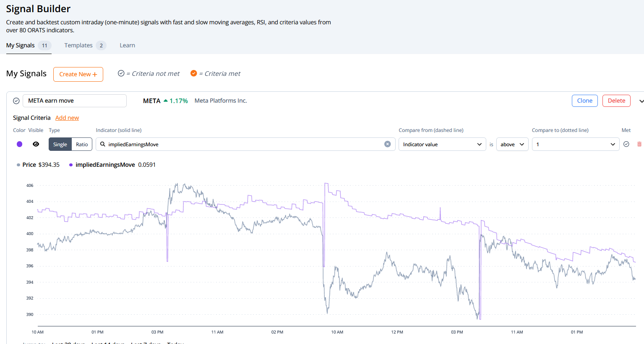Clear the impliedEarningsMove indicator field

387,144
